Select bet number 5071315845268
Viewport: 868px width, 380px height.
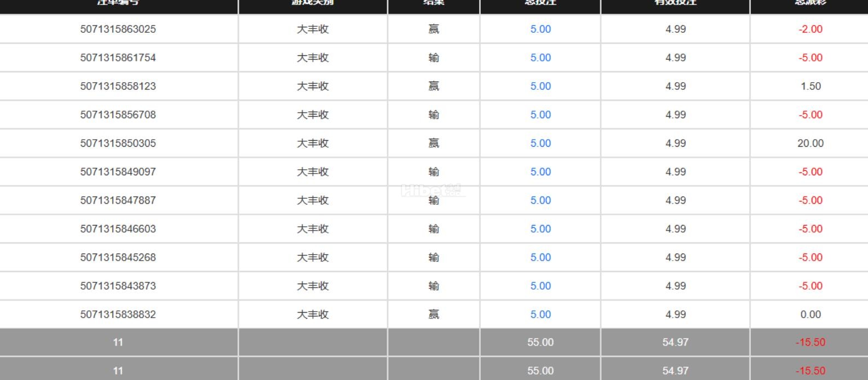click(118, 257)
